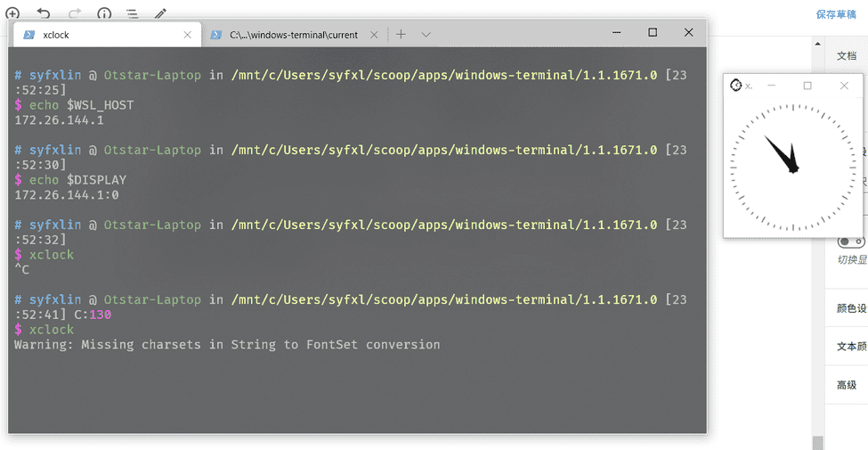Close the xclock terminal tab

pyautogui.click(x=187, y=35)
